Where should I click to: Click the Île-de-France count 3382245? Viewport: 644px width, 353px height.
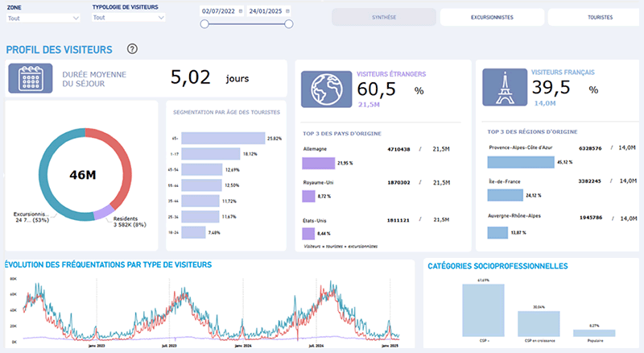[x=590, y=181]
